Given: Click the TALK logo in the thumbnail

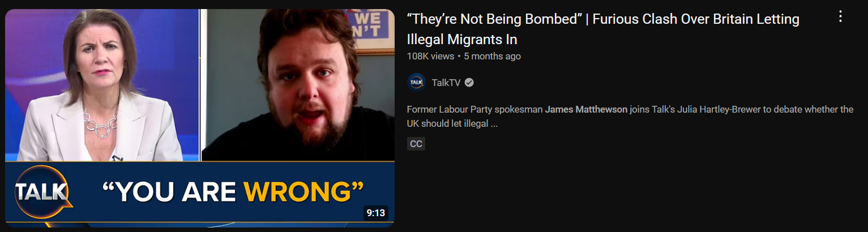Looking at the screenshot, I should point(42,192).
